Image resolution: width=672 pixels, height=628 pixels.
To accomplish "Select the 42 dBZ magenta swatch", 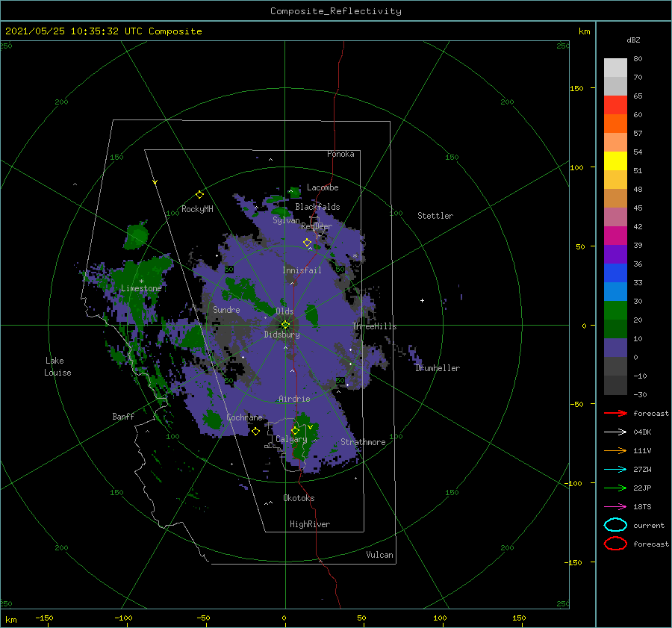I will pyautogui.click(x=615, y=235).
